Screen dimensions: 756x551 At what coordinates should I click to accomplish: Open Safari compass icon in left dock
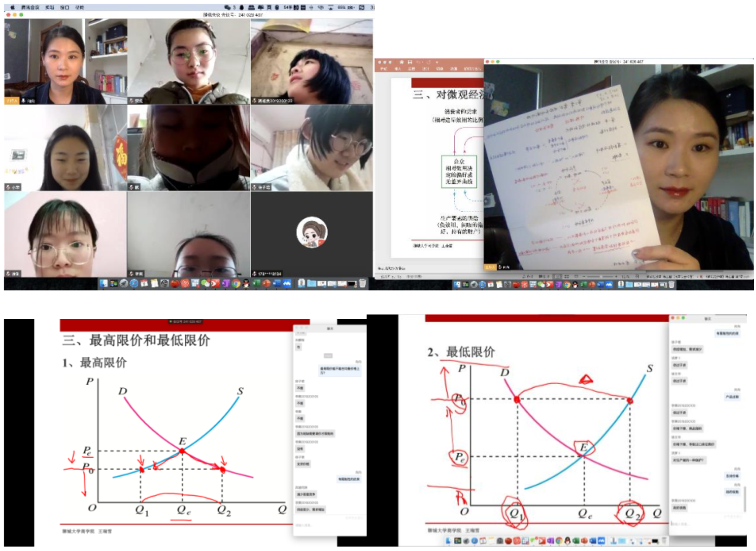[x=134, y=284]
